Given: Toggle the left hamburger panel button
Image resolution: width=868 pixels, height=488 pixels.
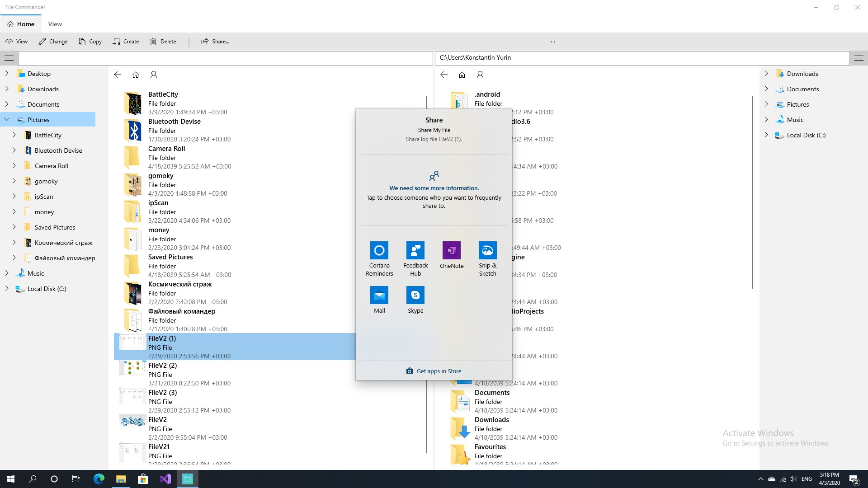Looking at the screenshot, I should point(9,58).
